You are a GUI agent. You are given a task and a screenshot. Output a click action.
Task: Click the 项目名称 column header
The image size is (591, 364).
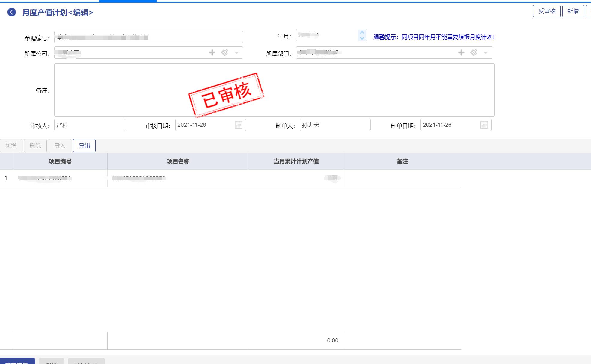[x=178, y=161]
